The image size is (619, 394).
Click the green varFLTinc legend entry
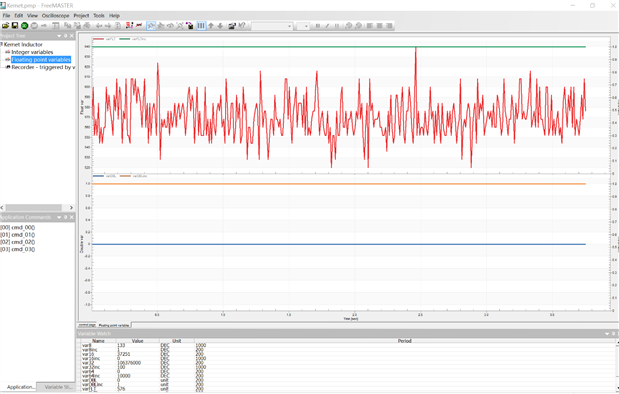133,39
